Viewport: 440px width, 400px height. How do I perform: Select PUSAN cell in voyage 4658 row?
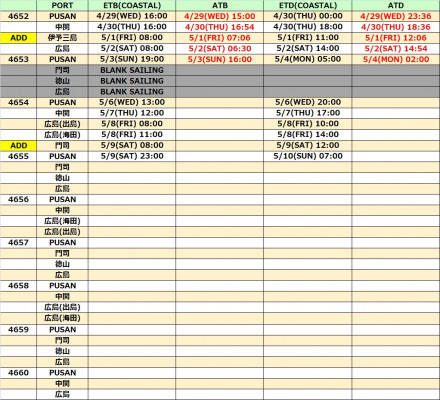coord(62,286)
